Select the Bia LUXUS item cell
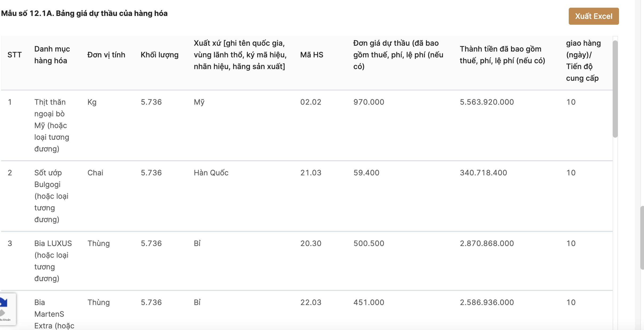 coord(53,261)
